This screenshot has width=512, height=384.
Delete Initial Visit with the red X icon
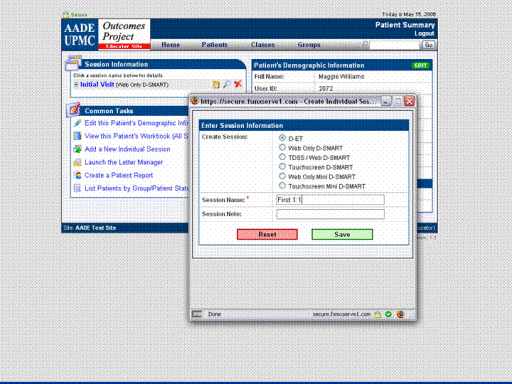238,84
